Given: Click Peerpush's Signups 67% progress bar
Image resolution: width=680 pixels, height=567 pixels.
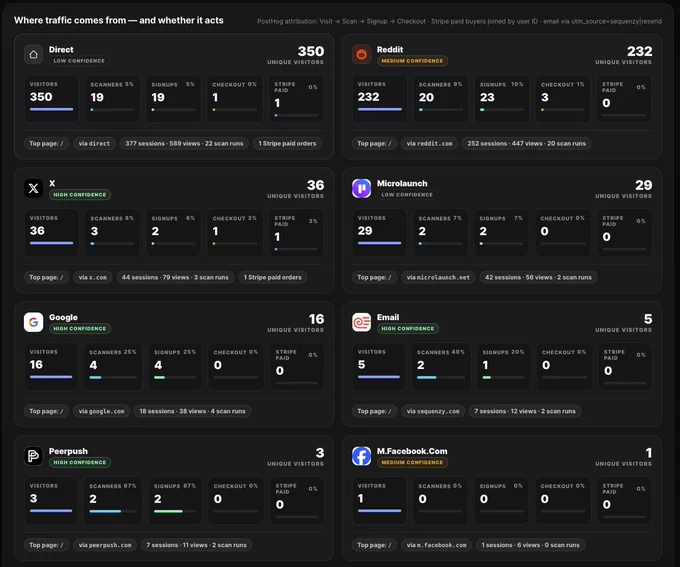Looking at the screenshot, I should 175,511.
